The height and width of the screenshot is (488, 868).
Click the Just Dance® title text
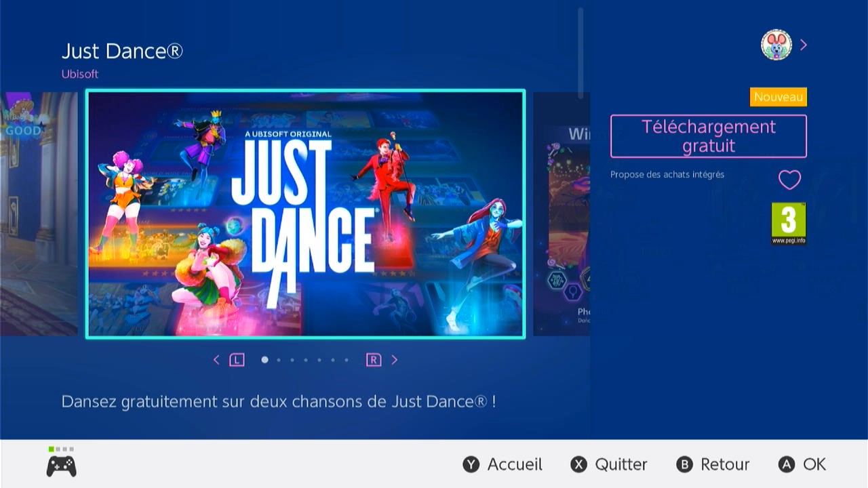(x=122, y=51)
